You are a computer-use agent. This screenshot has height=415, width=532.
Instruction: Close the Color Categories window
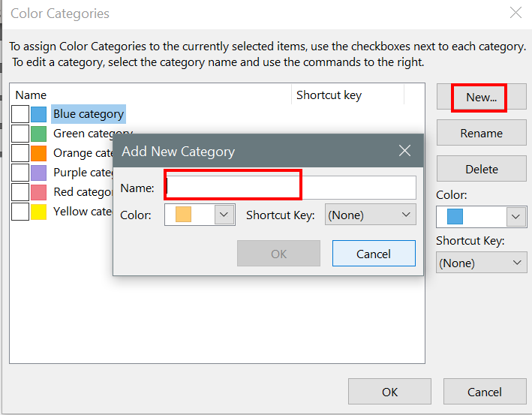(x=515, y=13)
